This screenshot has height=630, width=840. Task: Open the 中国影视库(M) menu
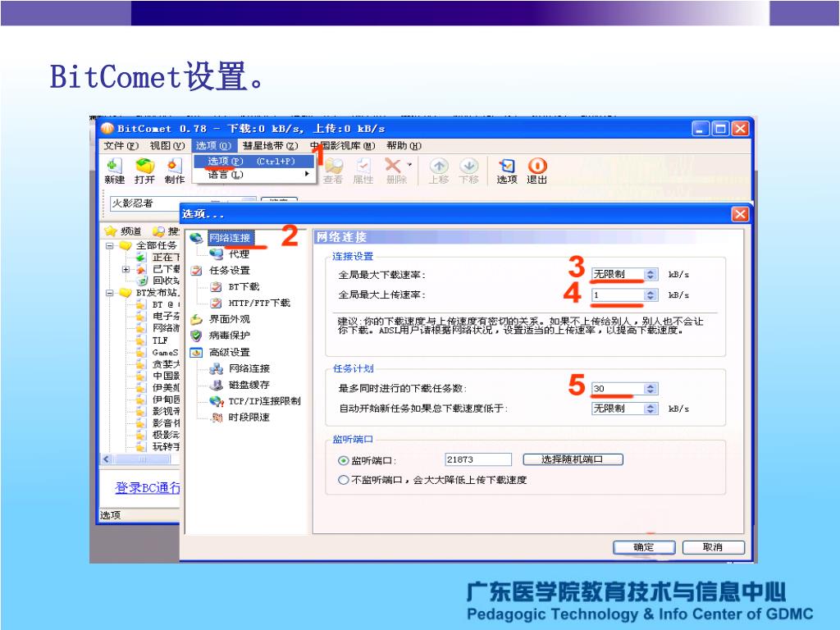tap(342, 146)
